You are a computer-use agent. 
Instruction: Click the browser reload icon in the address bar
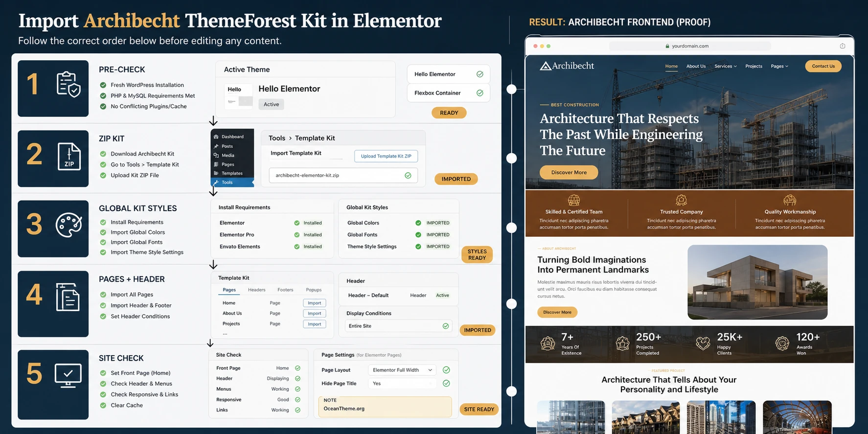[843, 46]
